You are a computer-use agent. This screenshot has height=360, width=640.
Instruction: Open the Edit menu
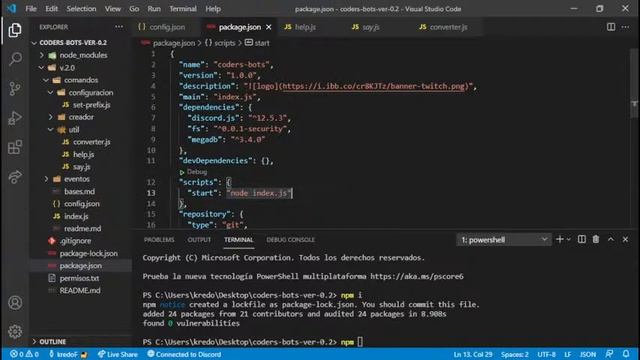(51, 9)
